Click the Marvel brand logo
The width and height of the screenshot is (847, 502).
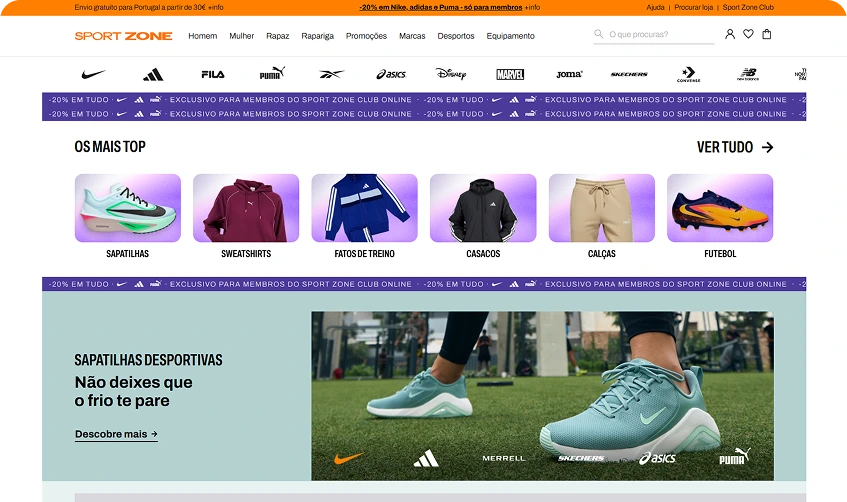click(510, 74)
